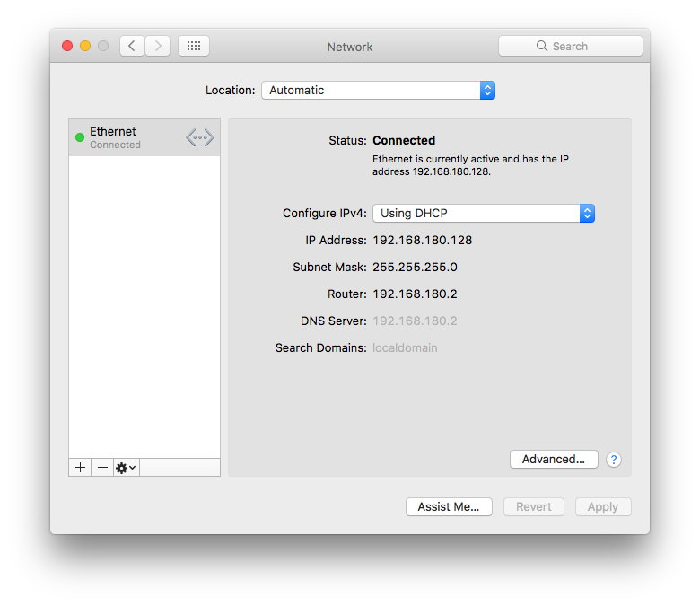The width and height of the screenshot is (700, 606).
Task: Click the Assist Me button
Action: 449,506
